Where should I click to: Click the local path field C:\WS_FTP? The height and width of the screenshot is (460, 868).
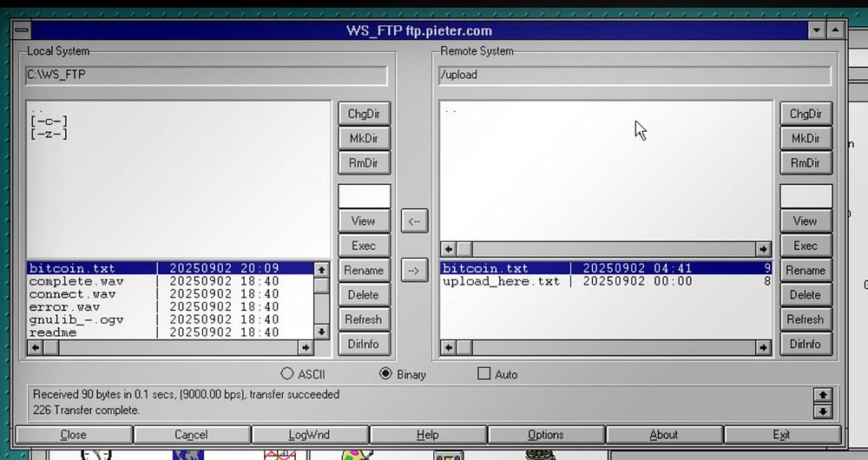coord(206,75)
